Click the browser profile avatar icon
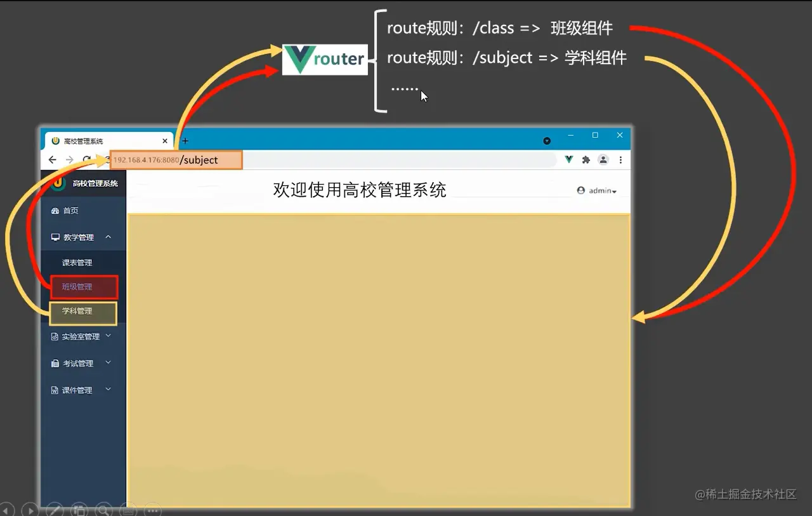The image size is (812, 516). coord(603,159)
